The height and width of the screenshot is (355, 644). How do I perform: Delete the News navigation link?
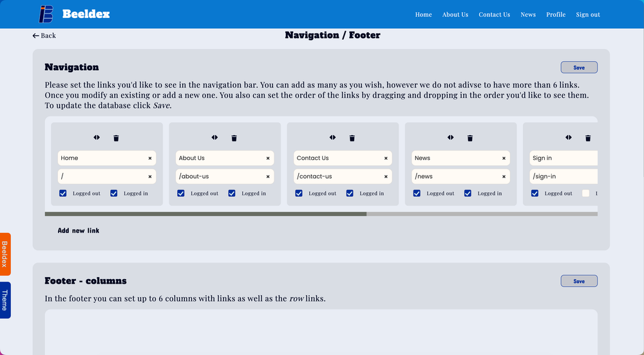[x=470, y=138]
